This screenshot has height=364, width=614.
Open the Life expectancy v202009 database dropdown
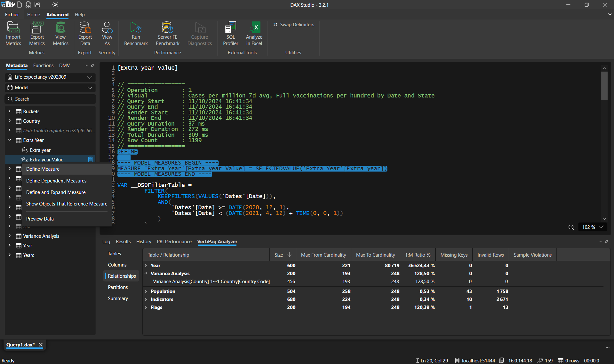coord(50,77)
